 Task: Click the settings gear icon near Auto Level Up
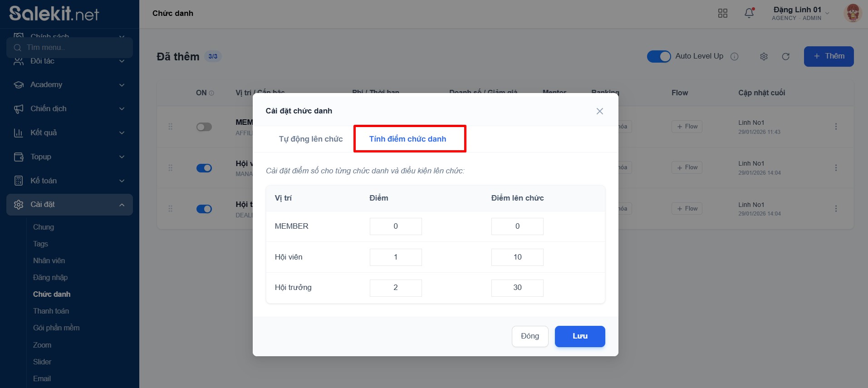(764, 57)
